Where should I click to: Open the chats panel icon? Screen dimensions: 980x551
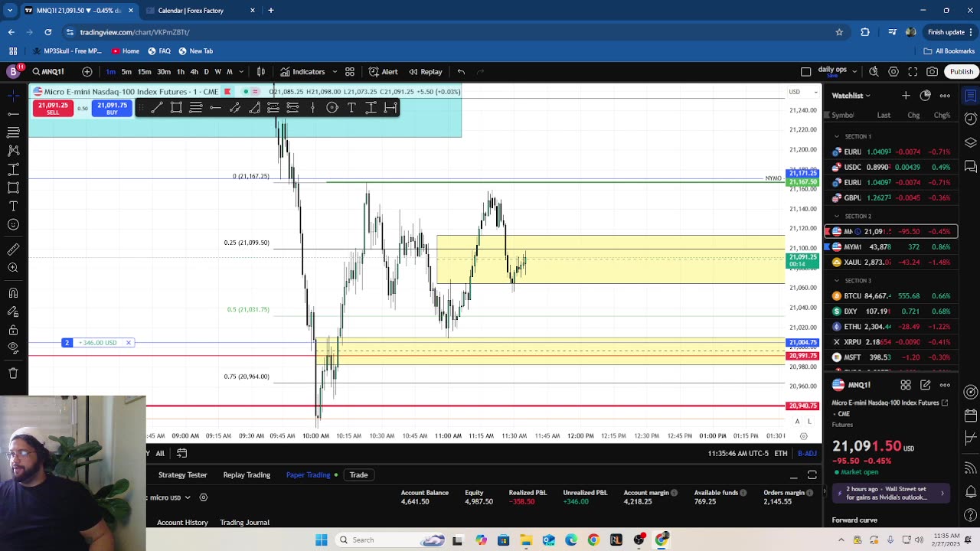[x=970, y=166]
